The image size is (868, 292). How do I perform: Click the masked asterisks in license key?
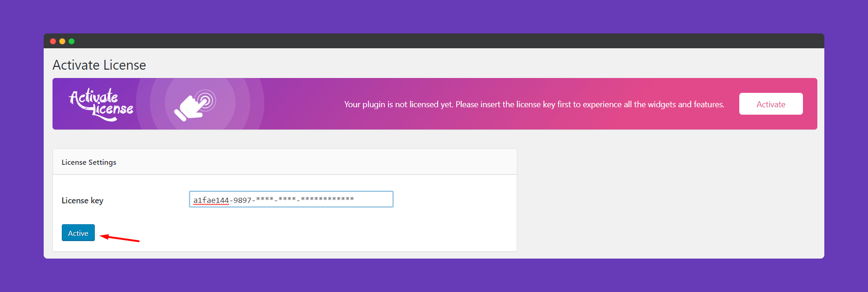305,199
